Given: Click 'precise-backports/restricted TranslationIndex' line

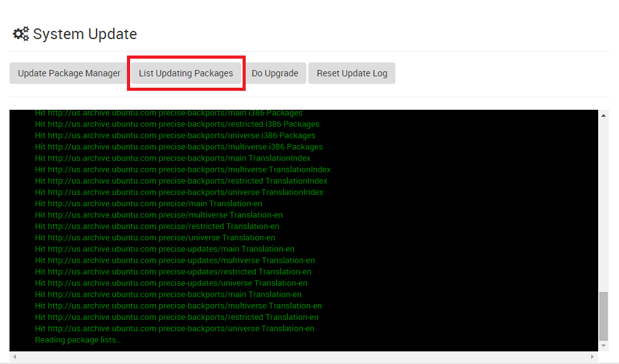Looking at the screenshot, I should [x=181, y=181].
